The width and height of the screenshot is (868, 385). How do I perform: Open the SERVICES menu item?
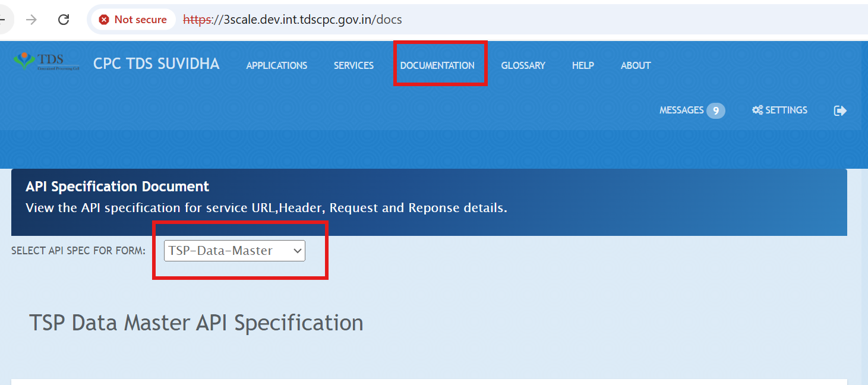[x=353, y=65]
